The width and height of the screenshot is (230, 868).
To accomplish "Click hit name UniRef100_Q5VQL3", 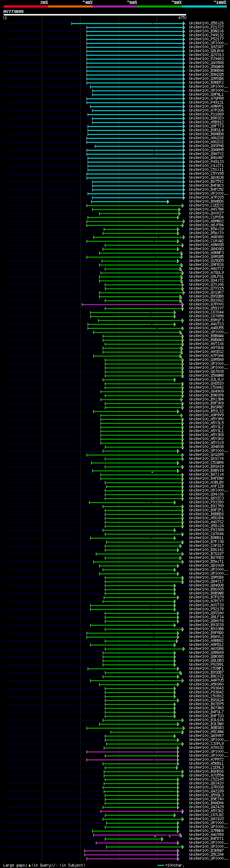I will pos(206,795).
